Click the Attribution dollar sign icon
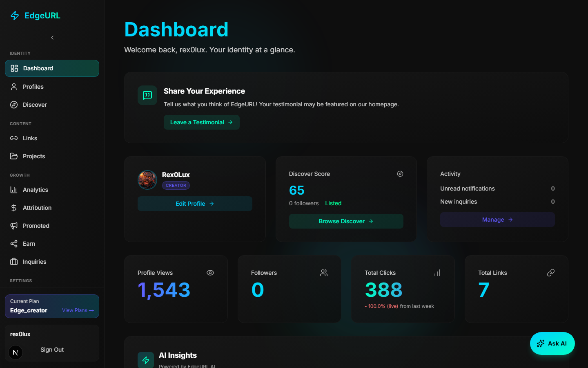Screen dimensions: 588x368 click(14, 208)
